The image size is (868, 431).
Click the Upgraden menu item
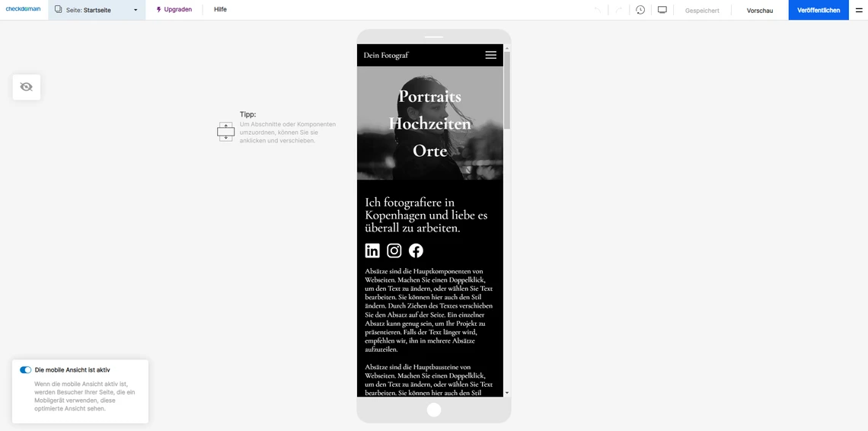point(174,10)
